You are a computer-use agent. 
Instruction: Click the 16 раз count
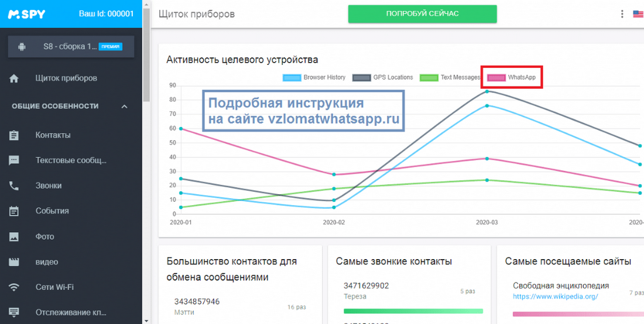297,307
